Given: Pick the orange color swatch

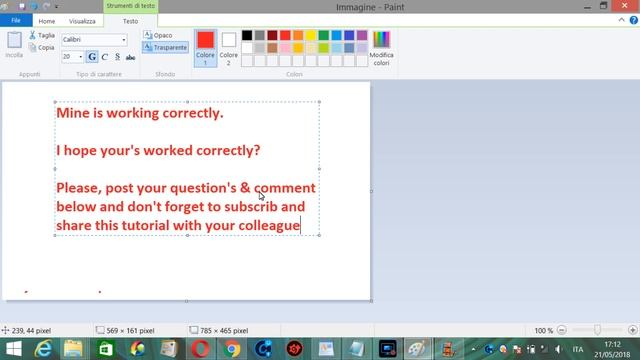Looking at the screenshot, I should 298,36.
